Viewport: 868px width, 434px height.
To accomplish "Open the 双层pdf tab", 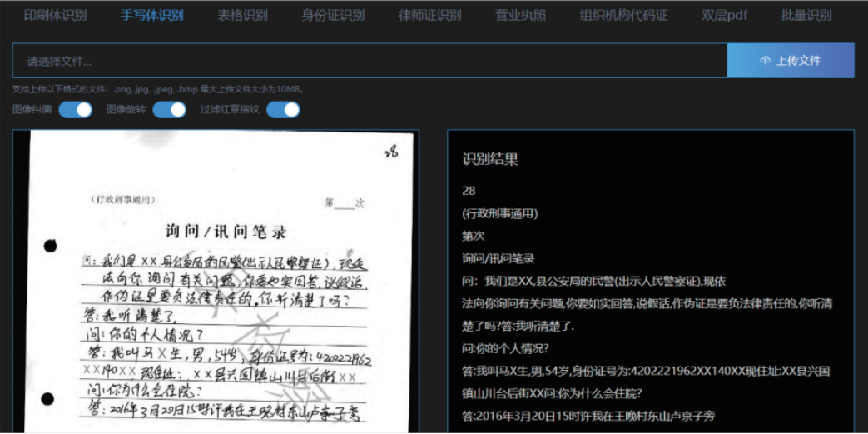I will pos(724,16).
